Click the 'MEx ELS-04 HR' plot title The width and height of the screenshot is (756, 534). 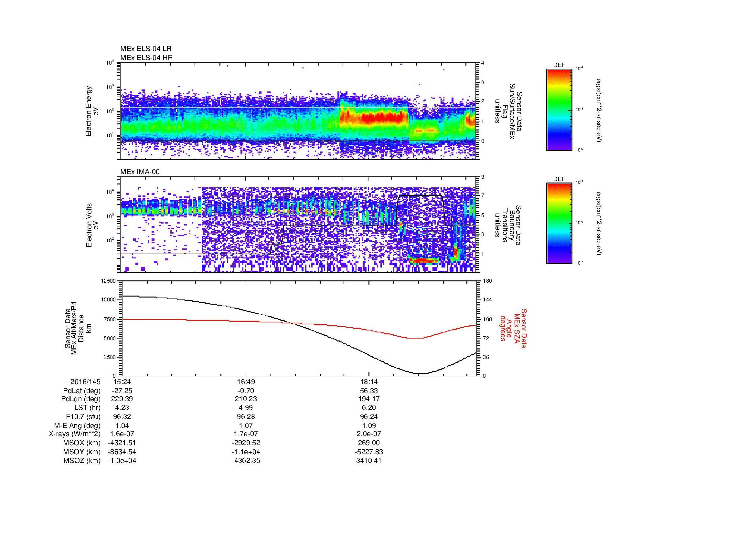pyautogui.click(x=146, y=58)
